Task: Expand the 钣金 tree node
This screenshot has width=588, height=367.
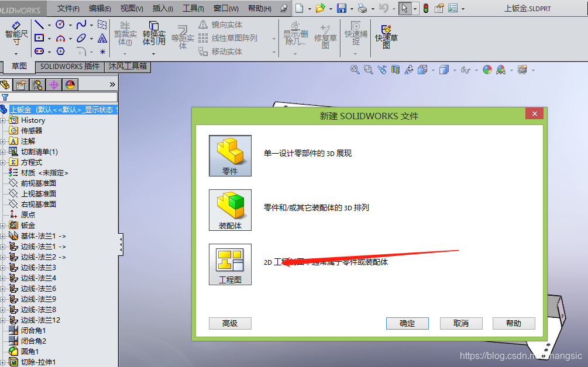Action: (x=2, y=226)
